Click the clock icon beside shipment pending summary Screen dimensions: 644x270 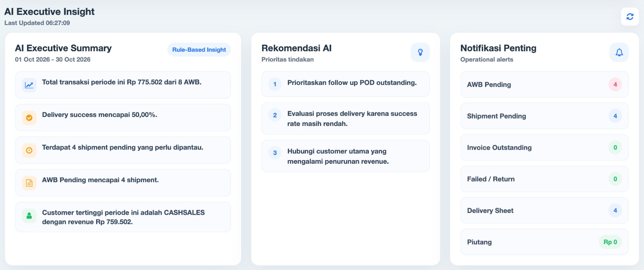[x=29, y=150]
